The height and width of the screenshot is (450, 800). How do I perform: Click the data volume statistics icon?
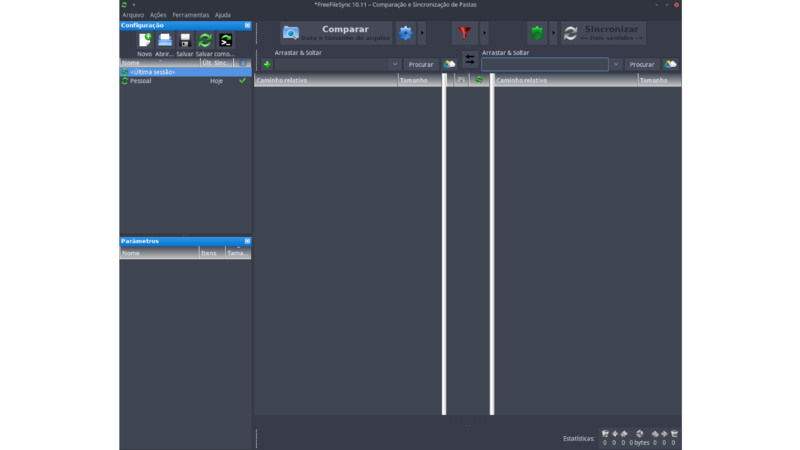click(639, 434)
